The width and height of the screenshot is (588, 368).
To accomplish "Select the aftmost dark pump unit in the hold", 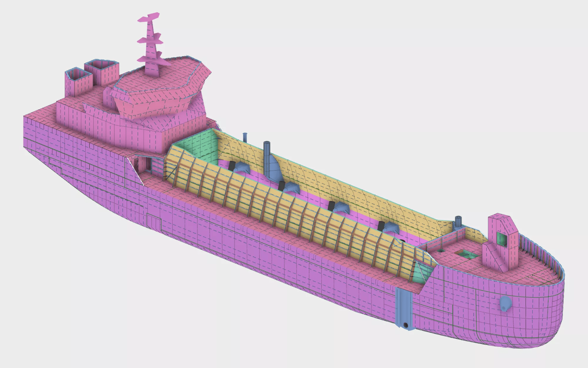I will pos(232,166).
